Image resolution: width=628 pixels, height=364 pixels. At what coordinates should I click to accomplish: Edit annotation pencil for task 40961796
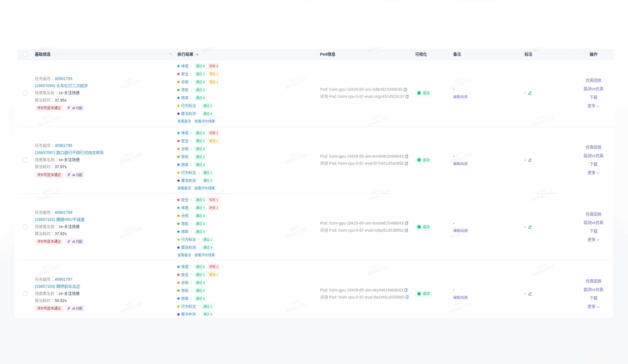[x=530, y=227]
